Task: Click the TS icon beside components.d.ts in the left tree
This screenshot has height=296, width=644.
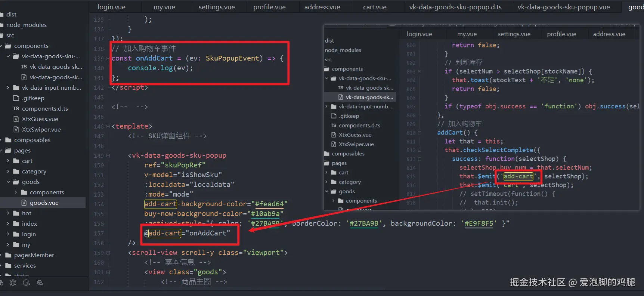Action: click(16, 108)
